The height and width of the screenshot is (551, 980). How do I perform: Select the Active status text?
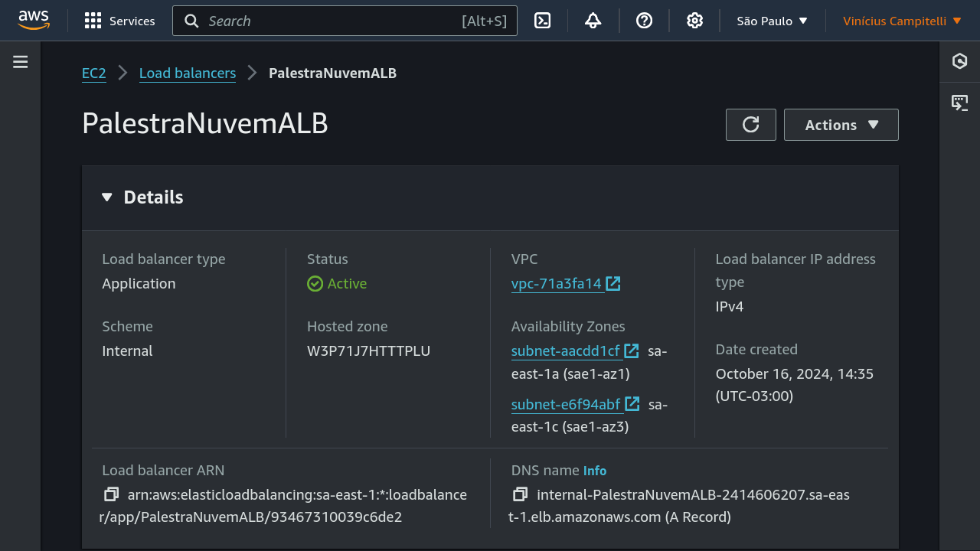(x=347, y=283)
